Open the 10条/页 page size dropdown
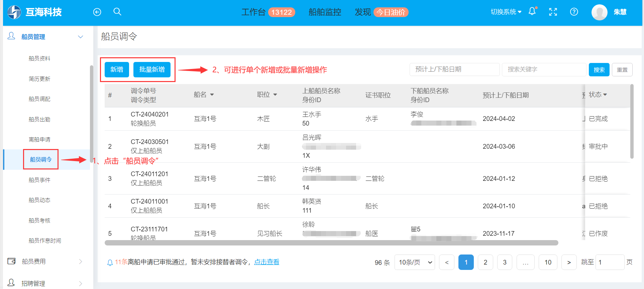Viewport: 644px width, 289px height. tap(415, 262)
